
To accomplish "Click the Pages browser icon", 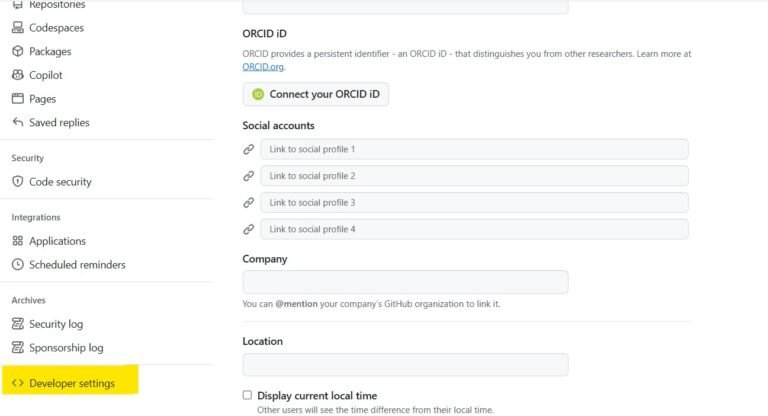I will tap(18, 98).
